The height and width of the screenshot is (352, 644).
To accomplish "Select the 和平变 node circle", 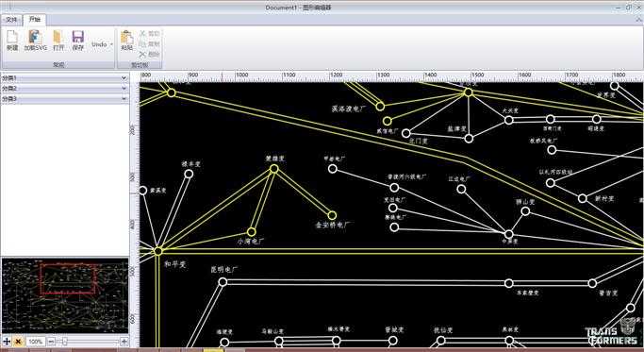I will (158, 250).
